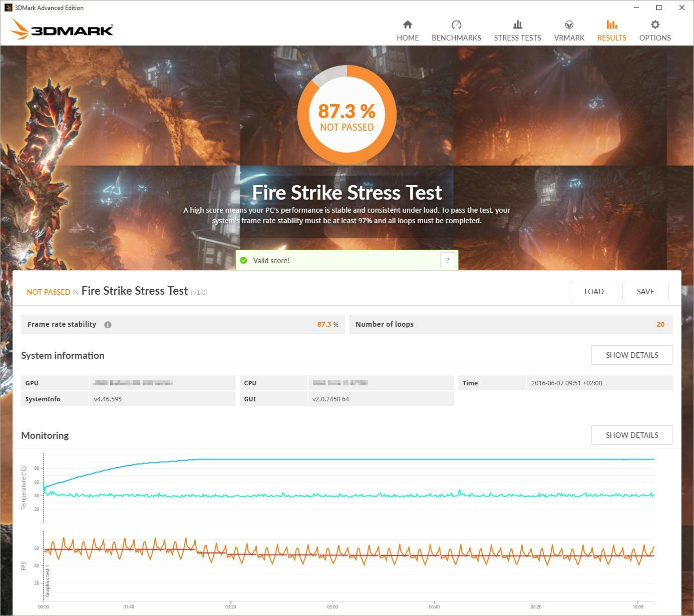
Task: Select the orange Results graph icon
Action: [x=611, y=25]
